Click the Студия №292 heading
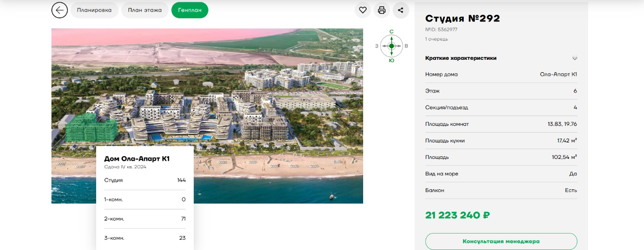Viewport: 644px width, 250px height. click(462, 18)
